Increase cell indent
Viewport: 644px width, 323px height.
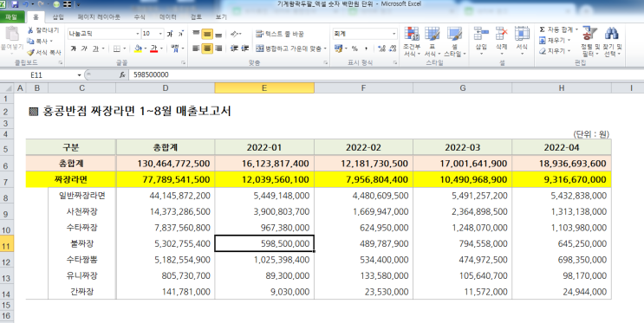[245, 48]
